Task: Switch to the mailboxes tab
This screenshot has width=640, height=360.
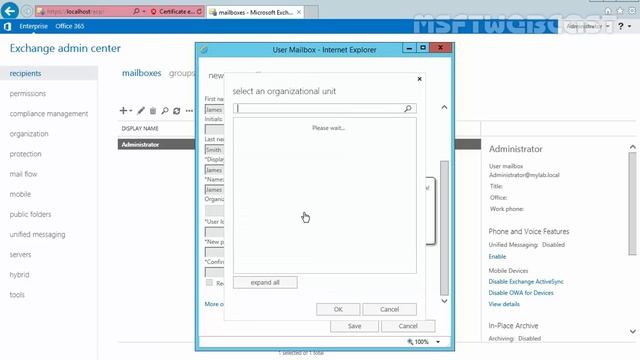Action: click(x=142, y=73)
